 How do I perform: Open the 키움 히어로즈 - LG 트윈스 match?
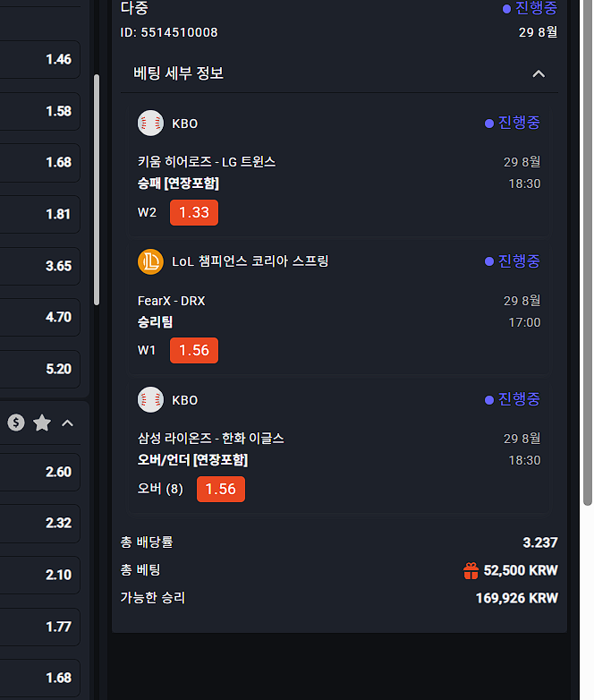click(207, 162)
